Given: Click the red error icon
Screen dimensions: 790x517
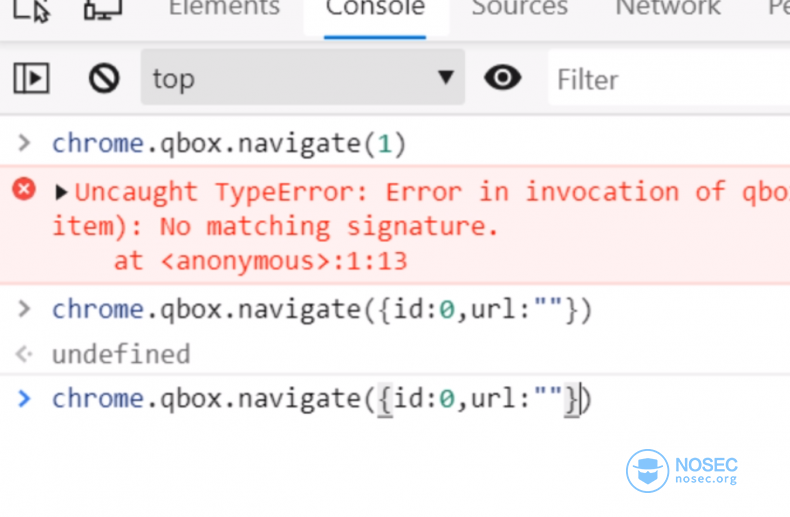Looking at the screenshot, I should [24, 189].
